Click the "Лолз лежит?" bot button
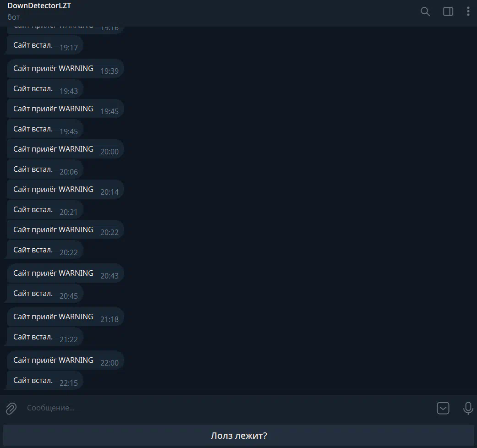The height and width of the screenshot is (448, 477). 238,436
